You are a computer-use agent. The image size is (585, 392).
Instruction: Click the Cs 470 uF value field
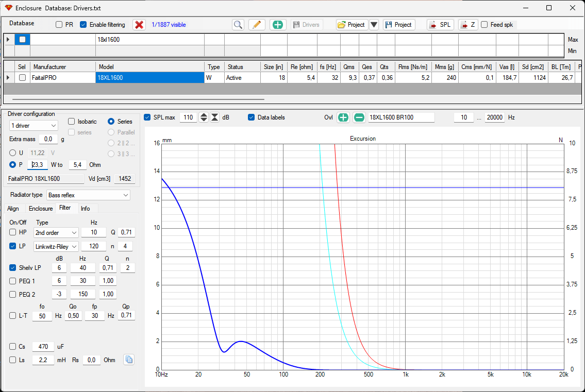[x=43, y=347]
